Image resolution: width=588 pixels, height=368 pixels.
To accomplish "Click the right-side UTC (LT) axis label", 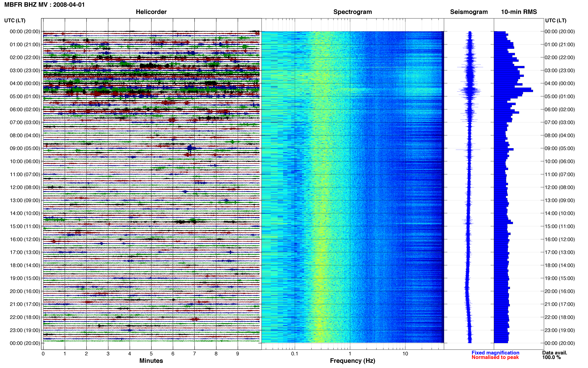I will (556, 20).
